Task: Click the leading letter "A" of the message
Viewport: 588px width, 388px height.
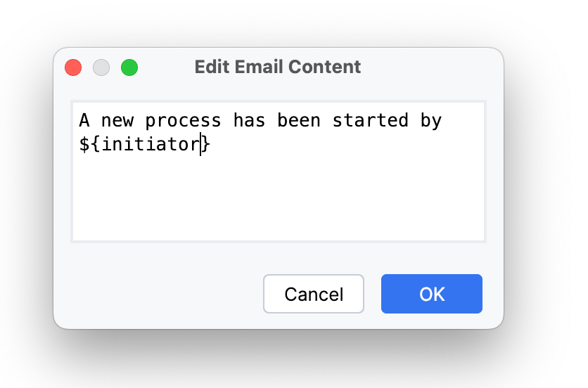Action: [x=84, y=121]
